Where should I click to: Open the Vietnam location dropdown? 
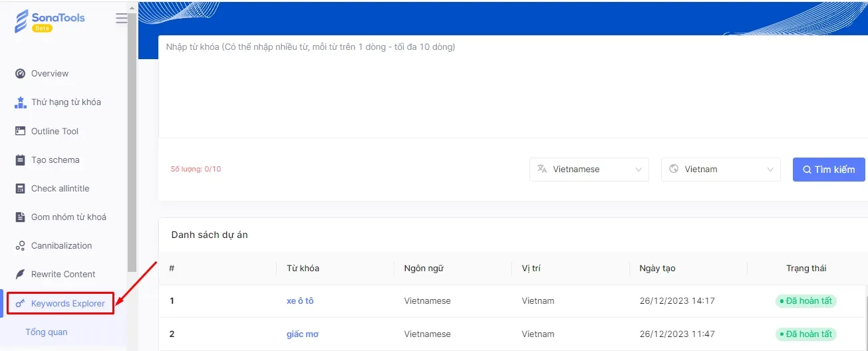[x=720, y=170]
